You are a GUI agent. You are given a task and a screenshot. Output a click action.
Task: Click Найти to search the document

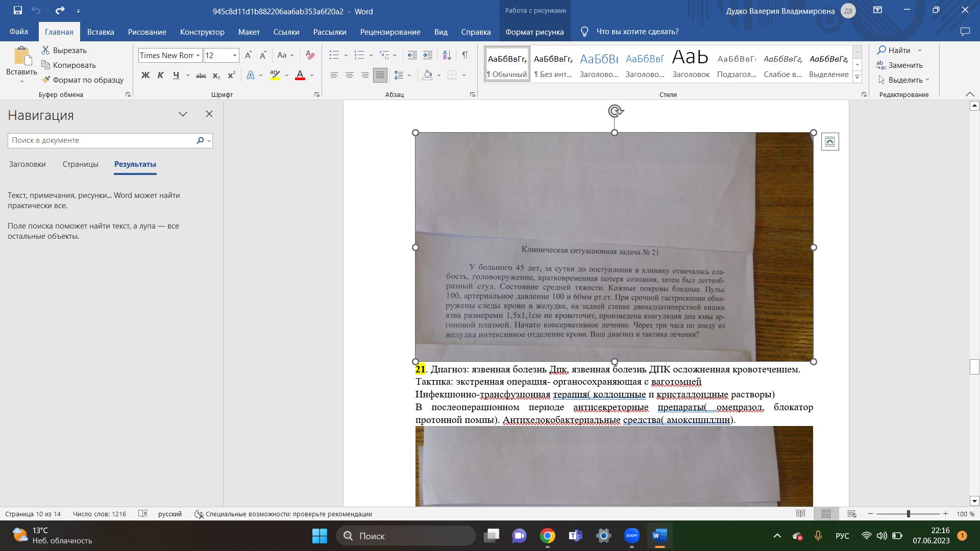(894, 50)
